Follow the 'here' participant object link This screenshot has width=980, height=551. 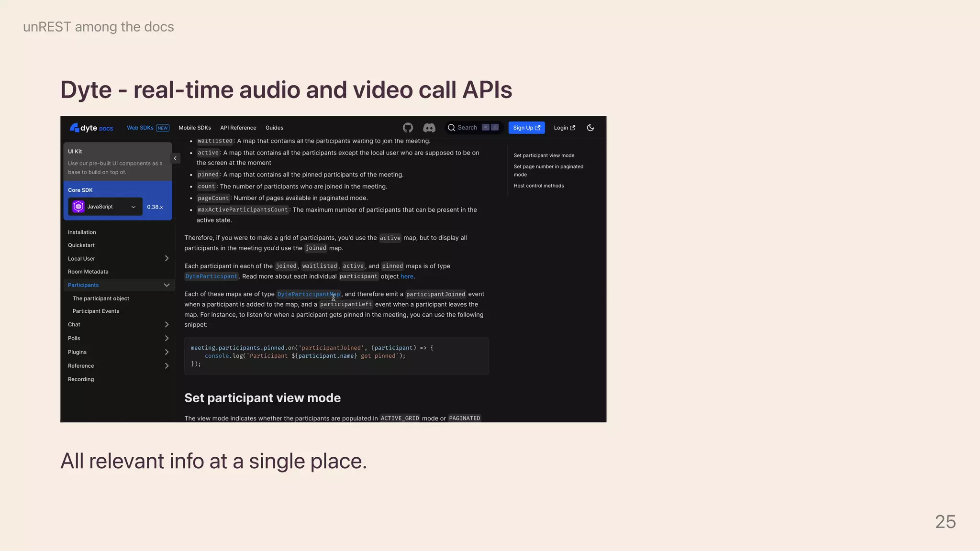click(x=407, y=276)
